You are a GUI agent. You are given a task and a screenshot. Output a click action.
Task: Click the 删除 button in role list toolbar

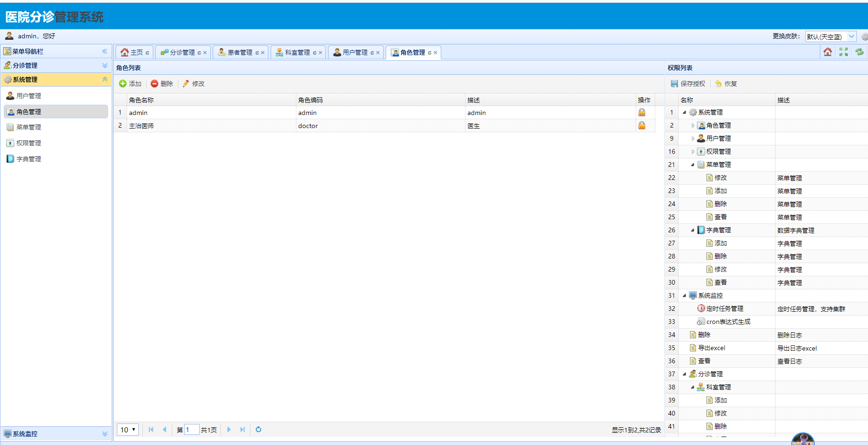click(x=162, y=84)
